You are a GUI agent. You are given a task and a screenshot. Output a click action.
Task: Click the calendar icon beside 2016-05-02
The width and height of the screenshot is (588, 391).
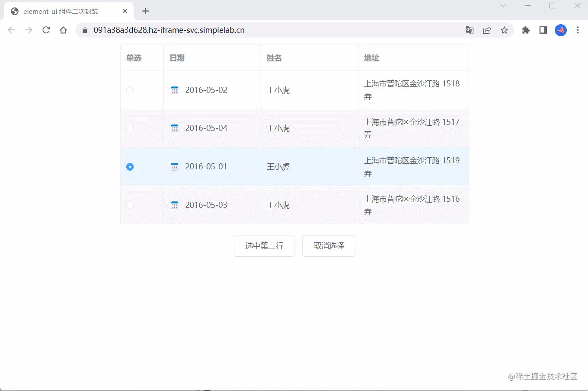[174, 90]
